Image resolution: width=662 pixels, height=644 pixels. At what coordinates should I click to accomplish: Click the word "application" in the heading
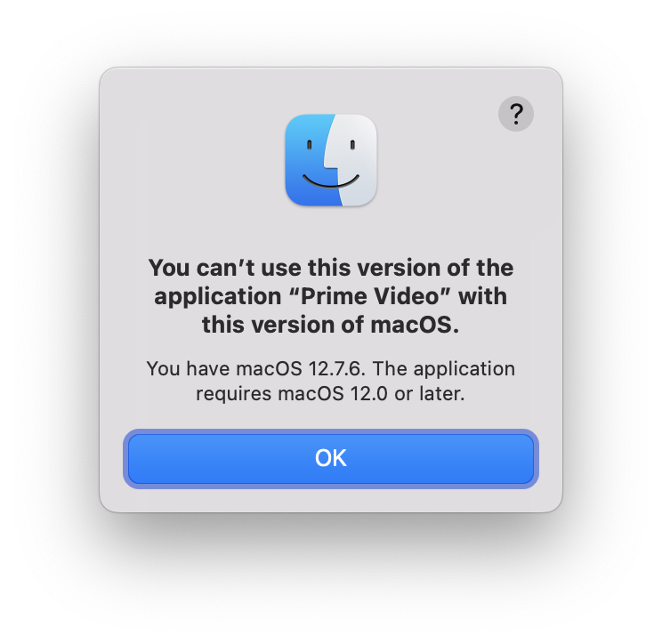click(x=217, y=297)
